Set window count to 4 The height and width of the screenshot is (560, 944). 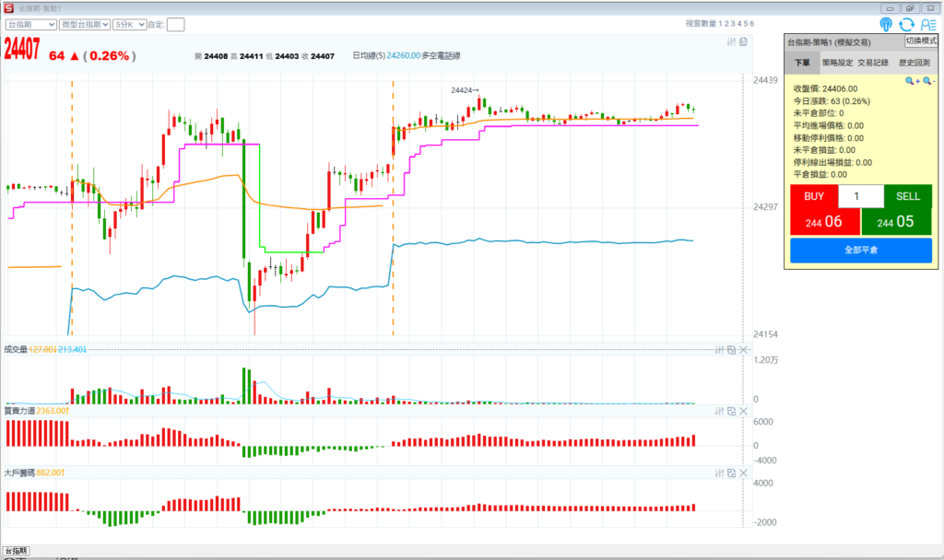(x=737, y=24)
